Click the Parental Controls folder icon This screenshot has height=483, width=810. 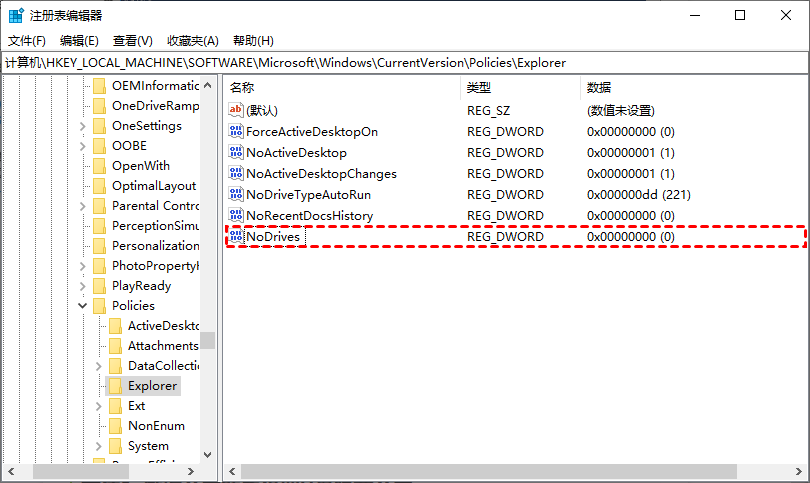(x=99, y=206)
